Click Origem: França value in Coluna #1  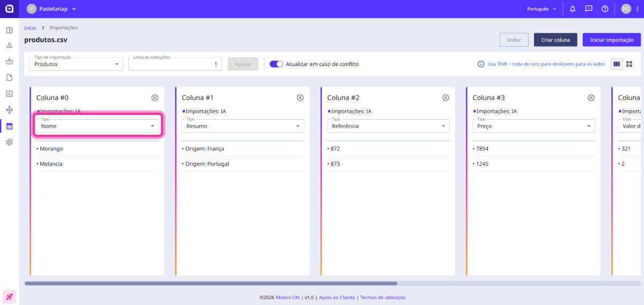(x=204, y=149)
